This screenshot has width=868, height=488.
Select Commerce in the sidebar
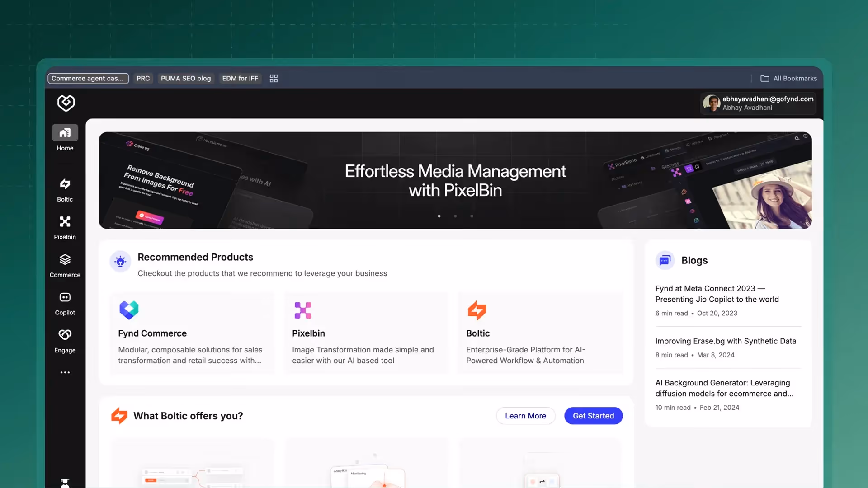(65, 259)
